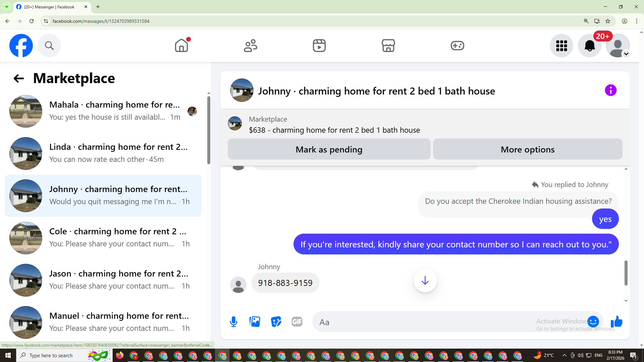Mark listing as pending
Screen dimensions: 644x362
point(329,149)
